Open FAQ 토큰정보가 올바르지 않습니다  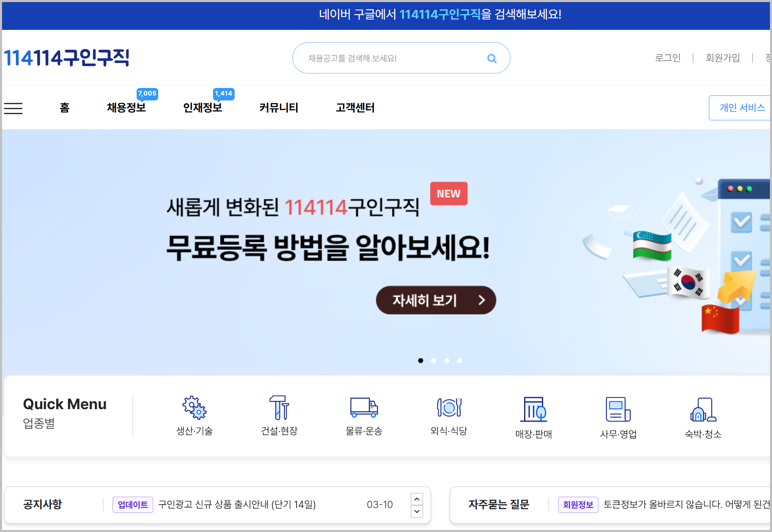tap(687, 505)
